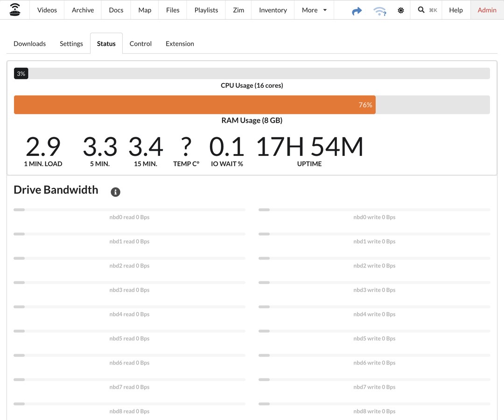
Task: Click the nbd4 write 0 Bps label
Action: coord(374,314)
